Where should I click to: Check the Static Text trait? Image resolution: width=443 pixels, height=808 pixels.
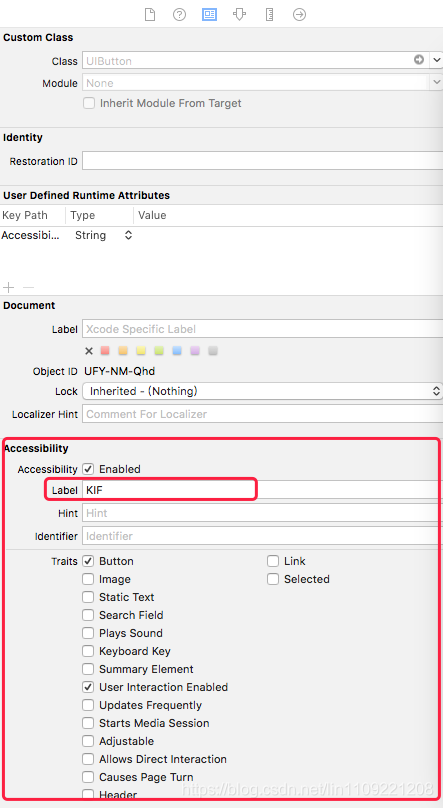(89, 597)
